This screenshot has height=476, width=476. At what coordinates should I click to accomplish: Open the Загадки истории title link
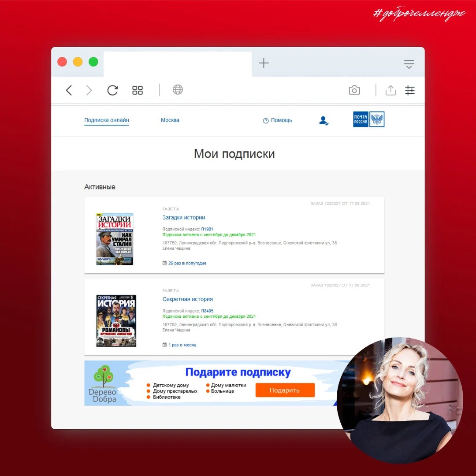(184, 217)
